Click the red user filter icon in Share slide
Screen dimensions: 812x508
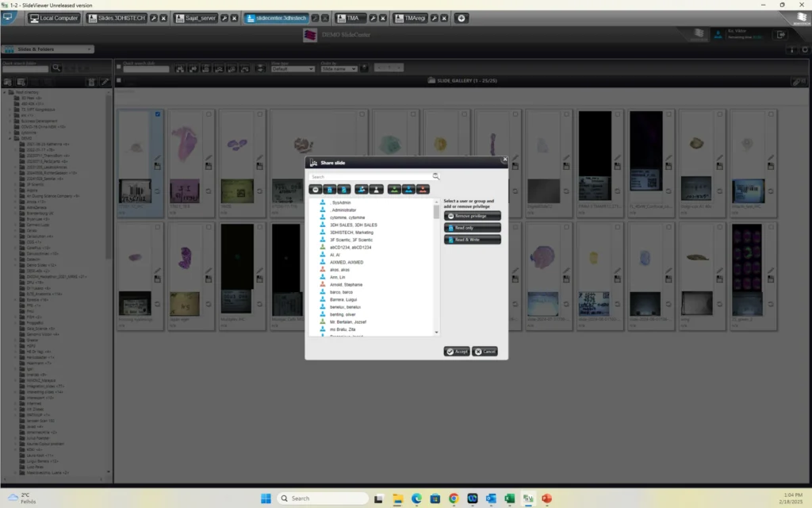click(x=423, y=190)
